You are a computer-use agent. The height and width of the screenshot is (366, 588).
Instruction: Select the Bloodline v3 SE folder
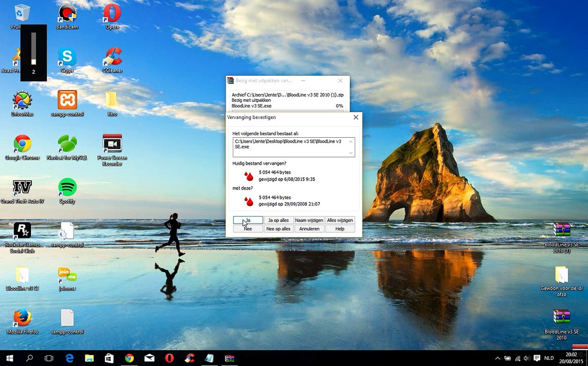(x=22, y=278)
